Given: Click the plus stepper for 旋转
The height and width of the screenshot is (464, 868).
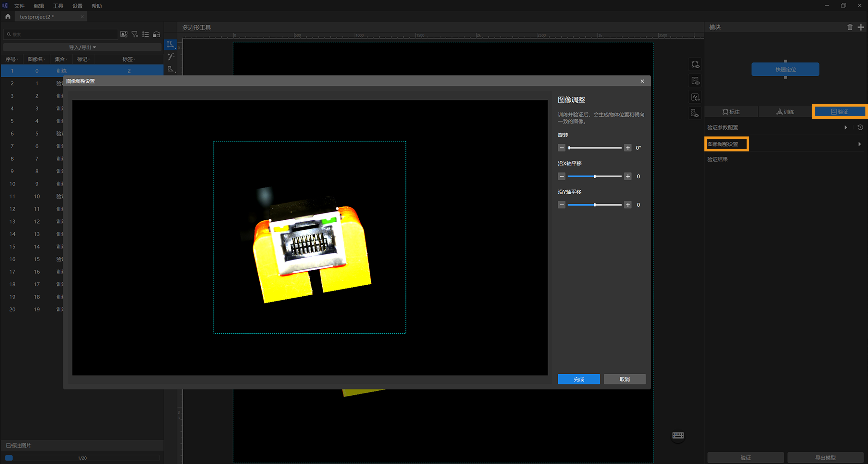Looking at the screenshot, I should [627, 148].
